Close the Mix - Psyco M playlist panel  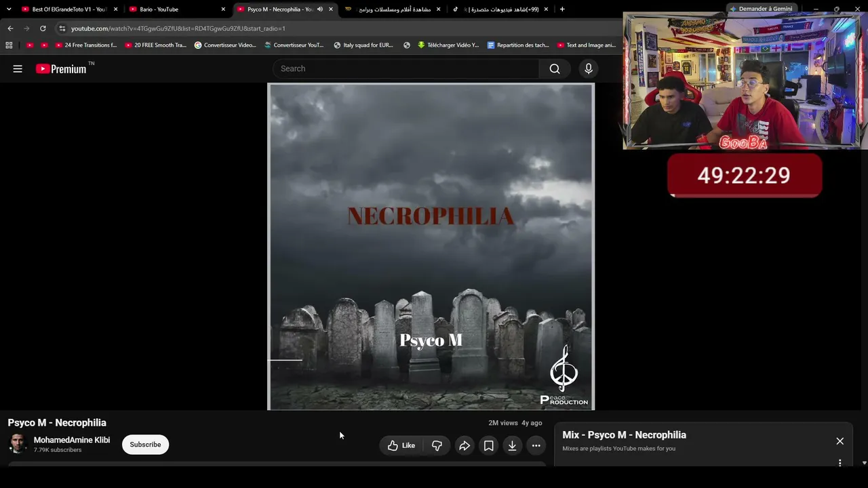[x=840, y=441]
